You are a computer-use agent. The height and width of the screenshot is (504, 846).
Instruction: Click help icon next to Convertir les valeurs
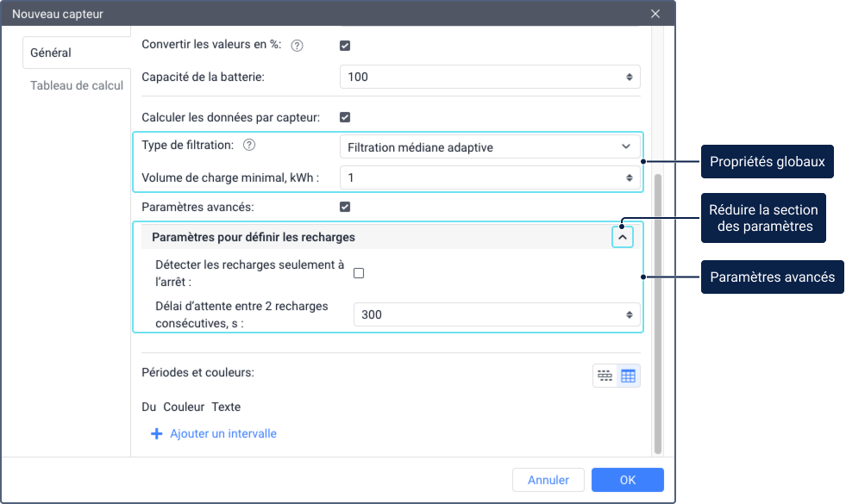point(297,46)
